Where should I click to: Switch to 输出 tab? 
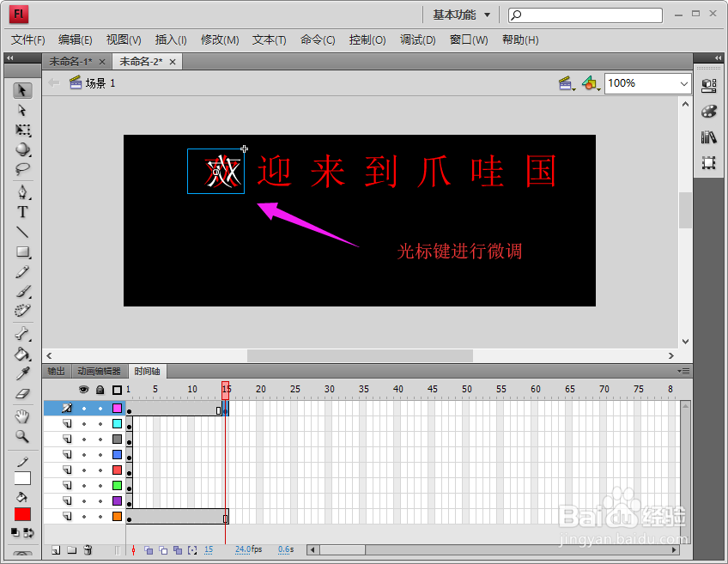click(56, 371)
